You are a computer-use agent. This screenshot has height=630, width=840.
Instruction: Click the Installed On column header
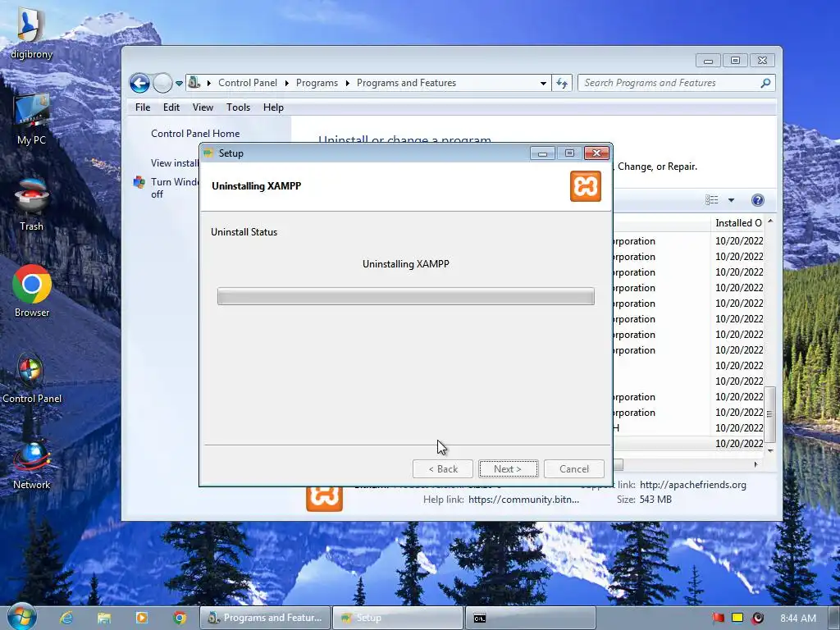click(737, 223)
